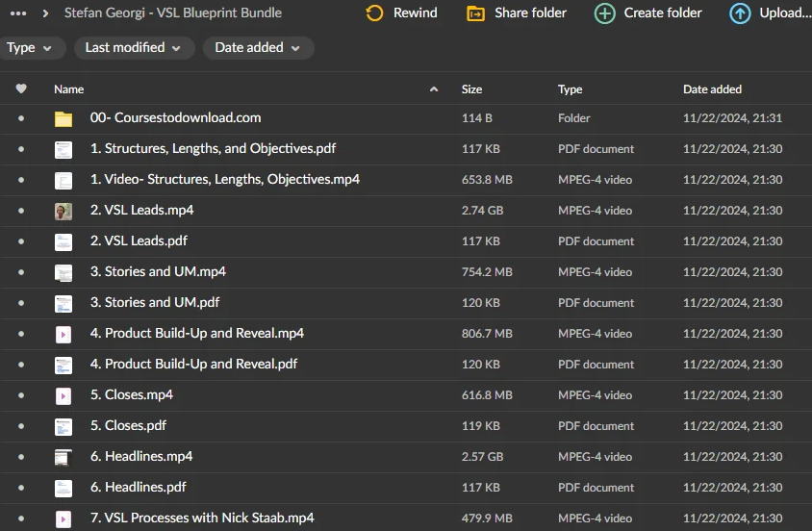Toggle favorite dot for 4. Product Build-Up and Reveal.mp4
Viewport: 812px width, 531px height.
(x=21, y=334)
